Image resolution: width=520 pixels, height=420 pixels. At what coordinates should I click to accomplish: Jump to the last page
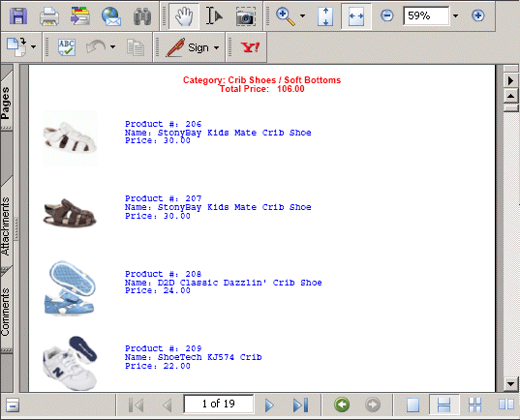point(300,405)
